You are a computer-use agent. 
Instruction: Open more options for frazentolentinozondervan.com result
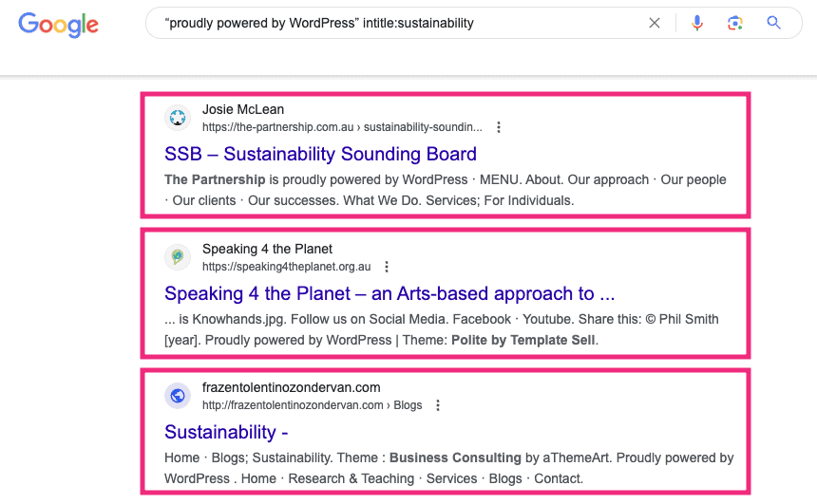click(x=438, y=405)
